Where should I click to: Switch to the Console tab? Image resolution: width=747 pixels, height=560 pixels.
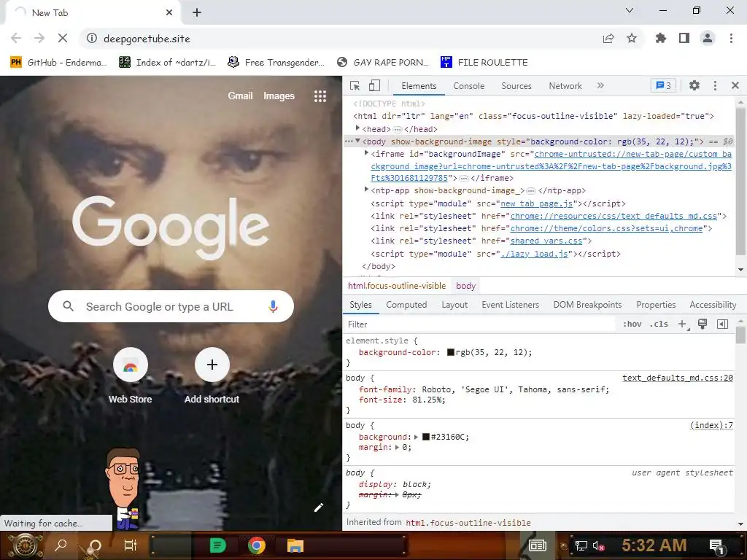pos(469,86)
